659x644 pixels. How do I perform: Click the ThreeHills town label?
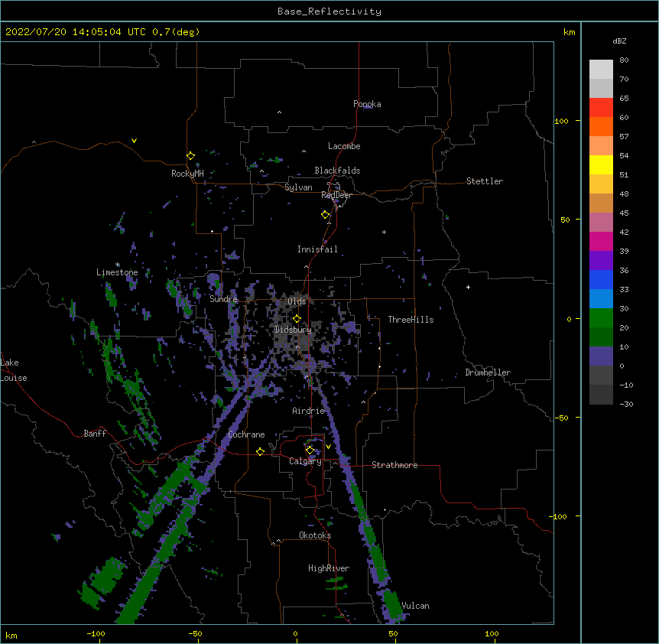click(411, 320)
